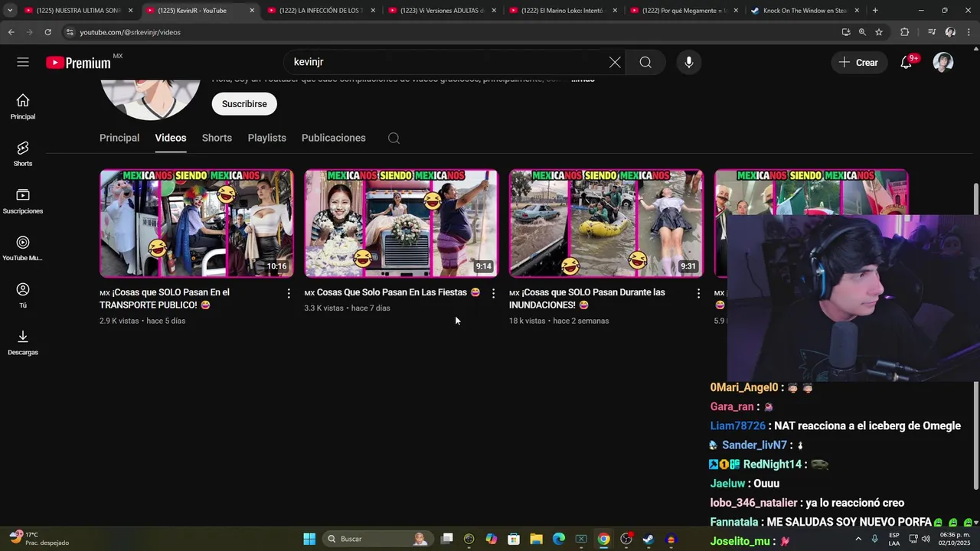This screenshot has height=551, width=980.
Task: Play the Las Fiestas video thumbnail
Action: [x=401, y=223]
